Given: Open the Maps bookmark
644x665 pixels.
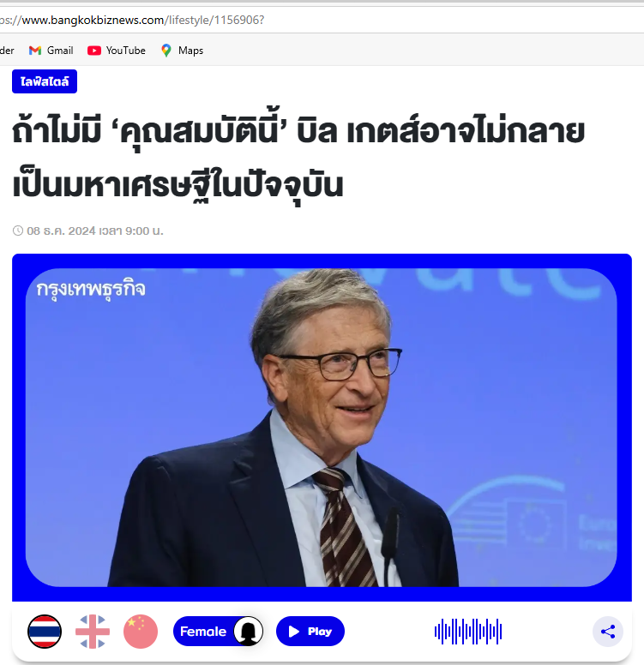Looking at the screenshot, I should (182, 51).
